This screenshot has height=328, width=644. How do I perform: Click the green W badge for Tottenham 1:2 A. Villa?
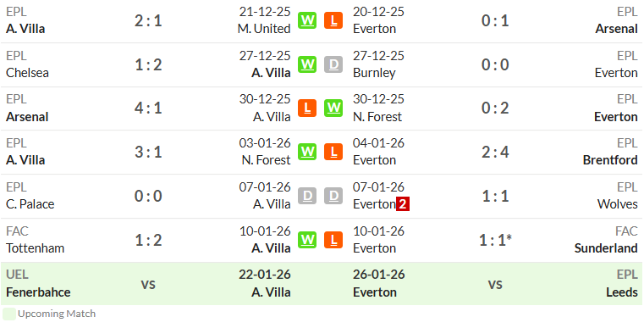point(307,240)
